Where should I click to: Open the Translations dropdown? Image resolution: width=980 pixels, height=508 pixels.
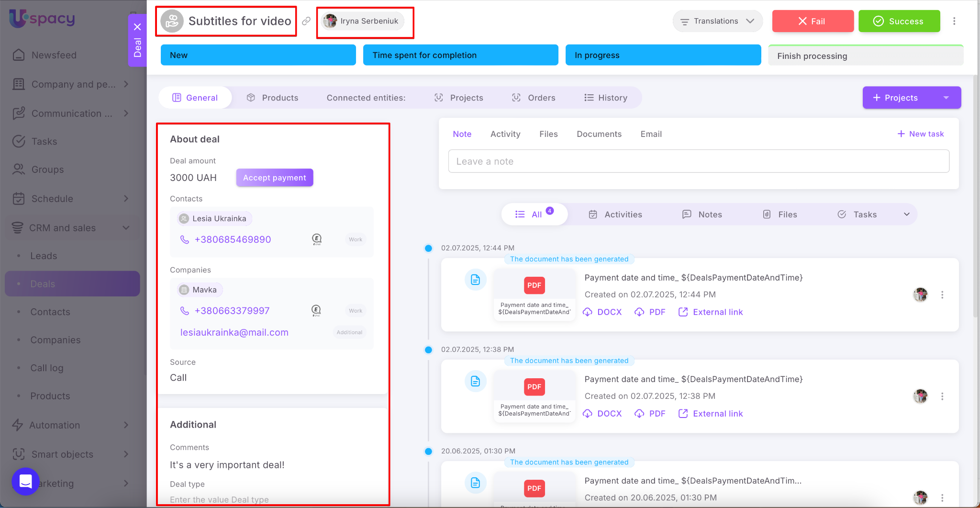coord(717,21)
